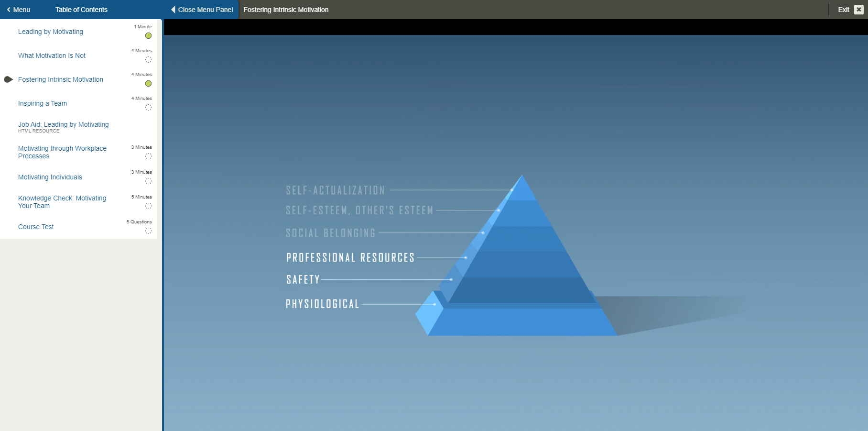
Task: Click the incomplete progress circle next to Inspiring a Team
Action: (148, 108)
